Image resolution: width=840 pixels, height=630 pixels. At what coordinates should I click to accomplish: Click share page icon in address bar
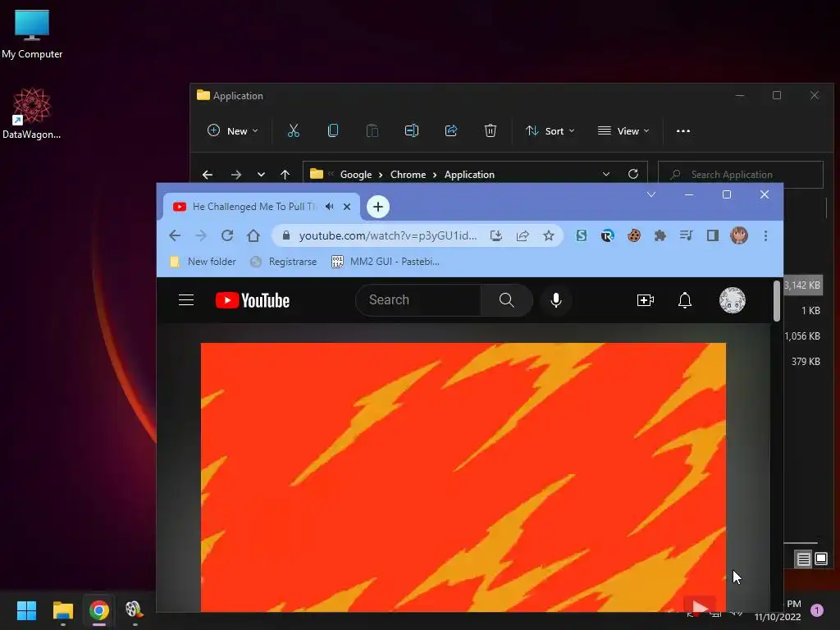pyautogui.click(x=523, y=235)
